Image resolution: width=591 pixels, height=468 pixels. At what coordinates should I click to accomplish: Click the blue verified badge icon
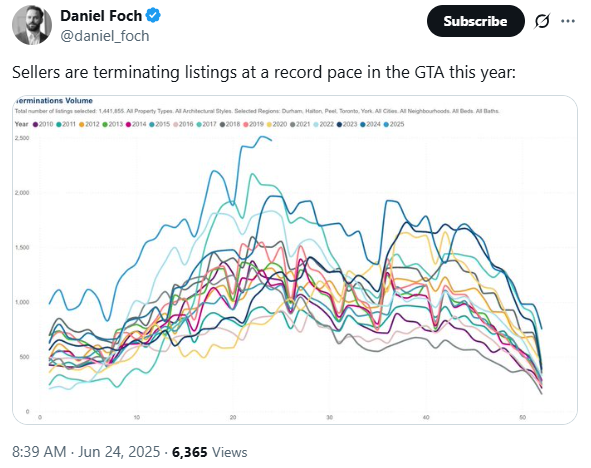click(153, 15)
